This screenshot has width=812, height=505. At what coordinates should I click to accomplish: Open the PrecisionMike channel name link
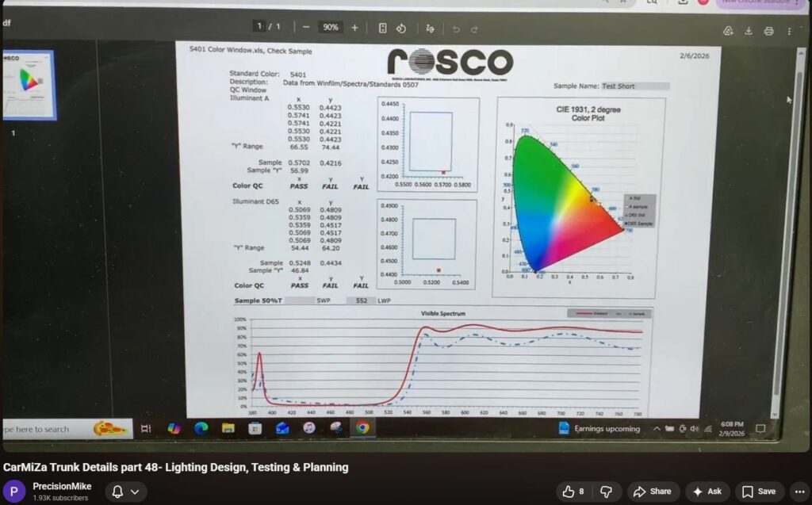point(62,486)
